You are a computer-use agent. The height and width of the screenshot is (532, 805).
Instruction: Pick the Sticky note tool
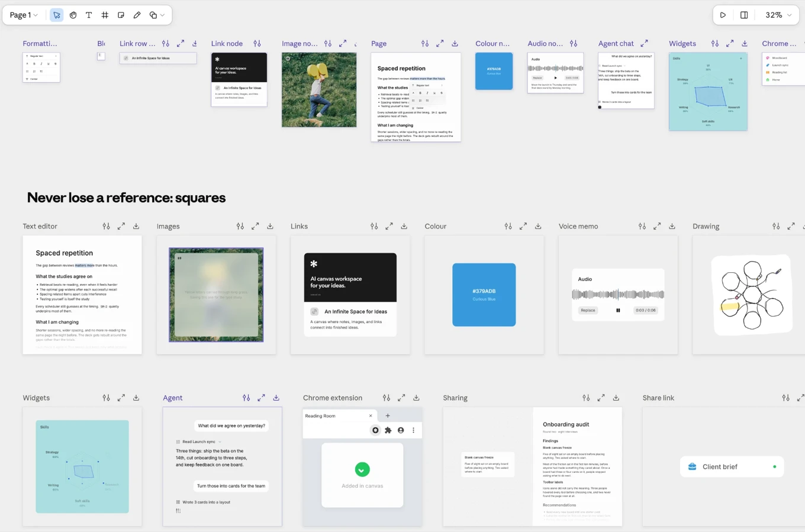pos(121,15)
